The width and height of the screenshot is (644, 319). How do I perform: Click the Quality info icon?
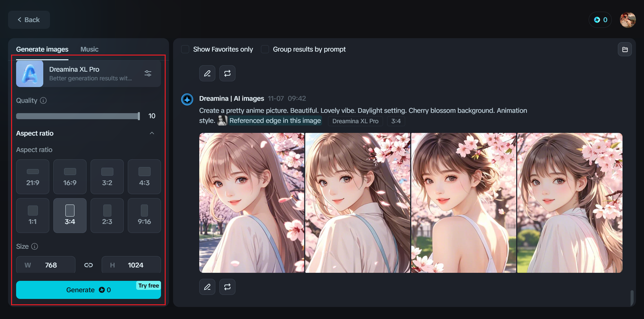pos(43,100)
